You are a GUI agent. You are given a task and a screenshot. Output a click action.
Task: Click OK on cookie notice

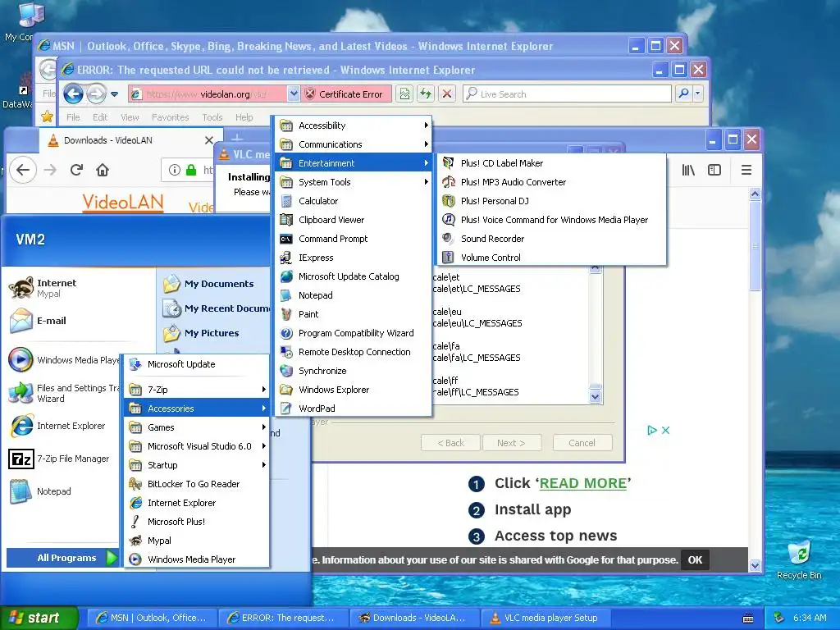(695, 559)
